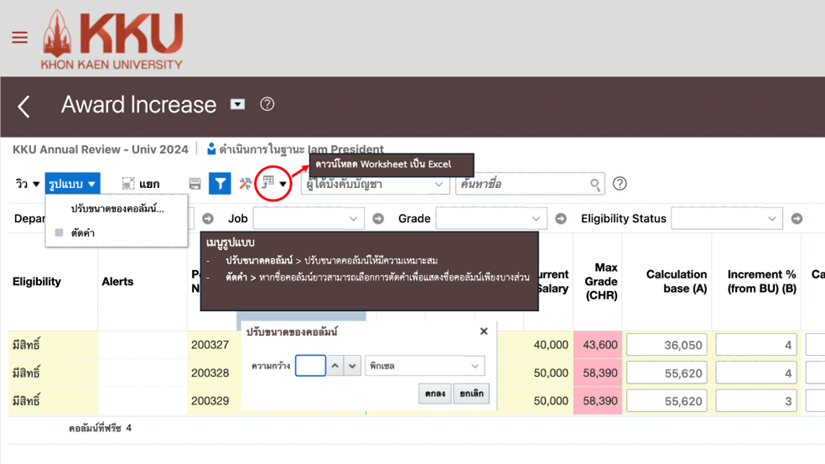Select ปรับขนาดของคอลัมน์ menu item
The image size is (825, 464).
117,208
